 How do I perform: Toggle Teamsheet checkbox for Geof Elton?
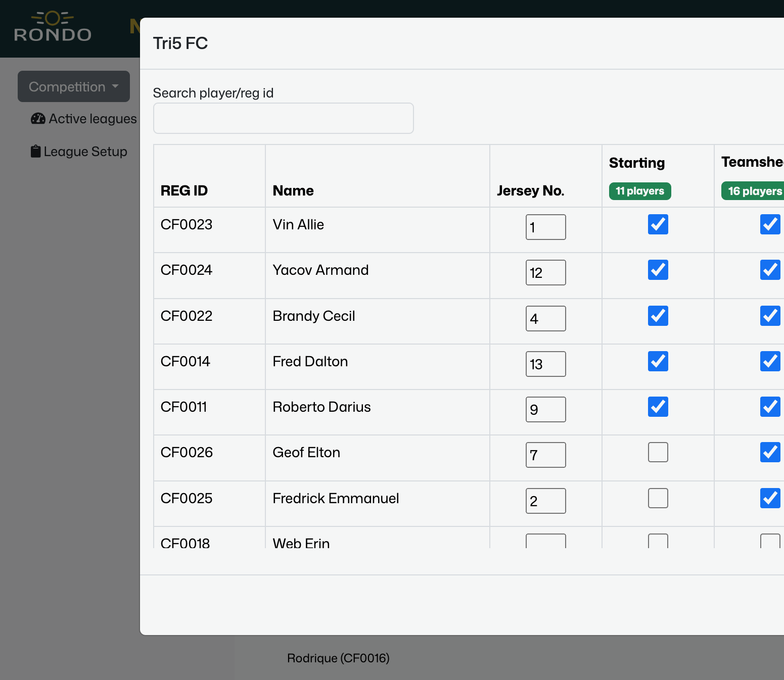point(770,452)
